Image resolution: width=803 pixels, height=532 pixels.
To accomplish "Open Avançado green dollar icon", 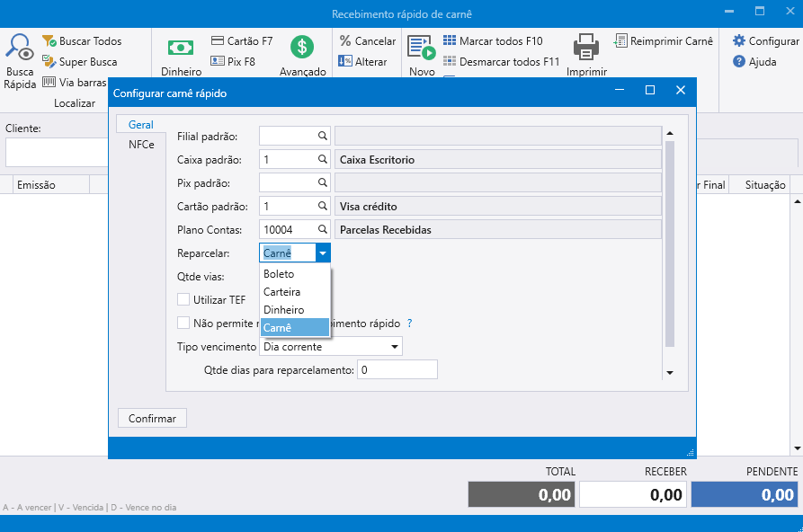I will coord(302,48).
